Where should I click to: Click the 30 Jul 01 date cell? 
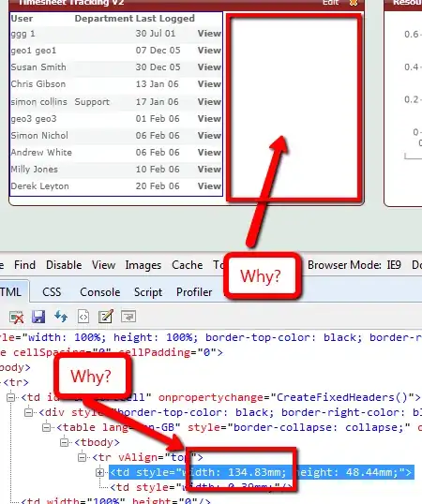pyautogui.click(x=156, y=34)
